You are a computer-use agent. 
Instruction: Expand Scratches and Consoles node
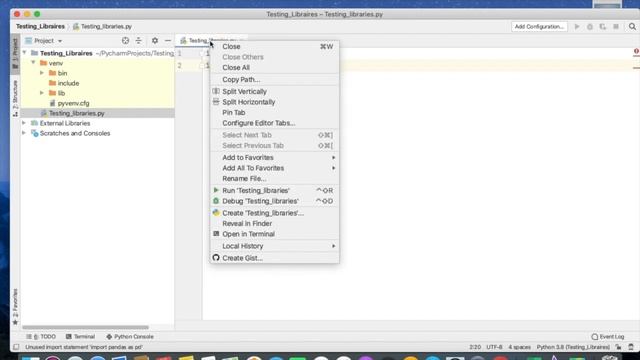point(24,133)
